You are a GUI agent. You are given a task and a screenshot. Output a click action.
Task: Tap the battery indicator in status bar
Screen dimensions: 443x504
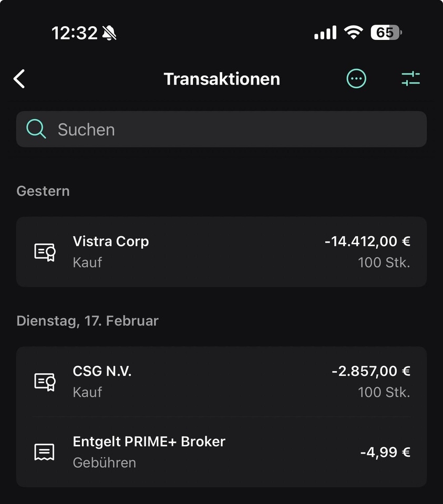tap(386, 33)
